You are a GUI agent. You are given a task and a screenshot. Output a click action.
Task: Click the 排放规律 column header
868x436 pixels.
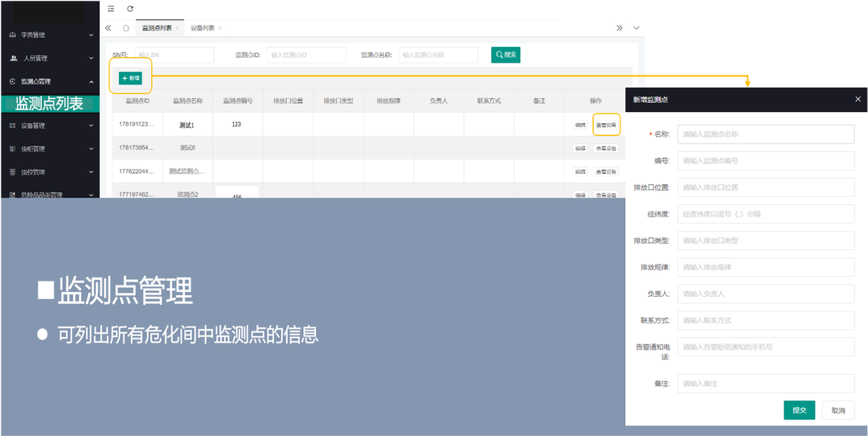click(x=388, y=101)
